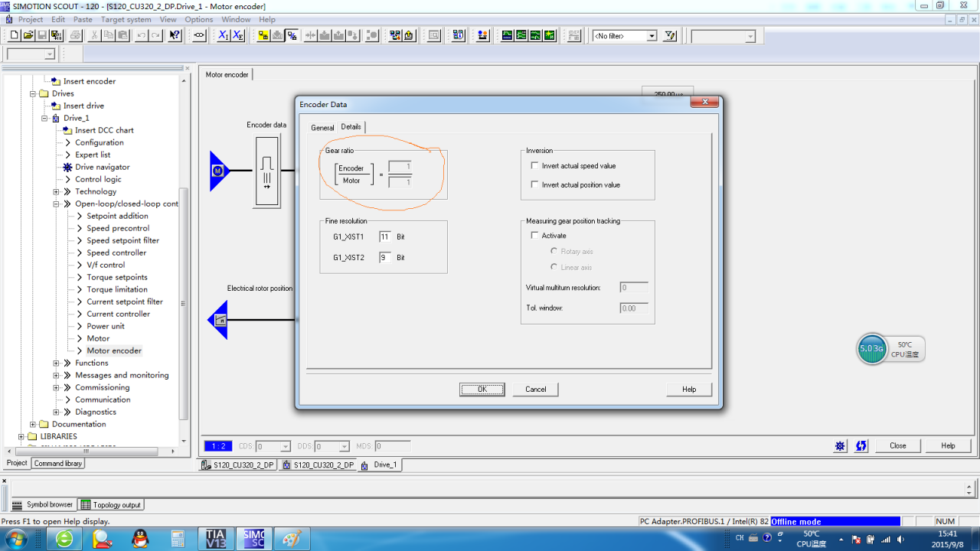Click the second green trace toolbar icon

521,35
